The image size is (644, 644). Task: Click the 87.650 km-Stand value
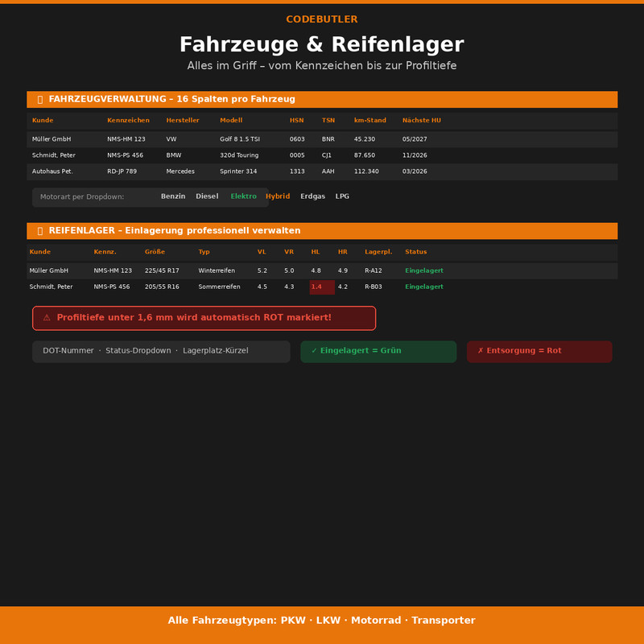(x=365, y=155)
